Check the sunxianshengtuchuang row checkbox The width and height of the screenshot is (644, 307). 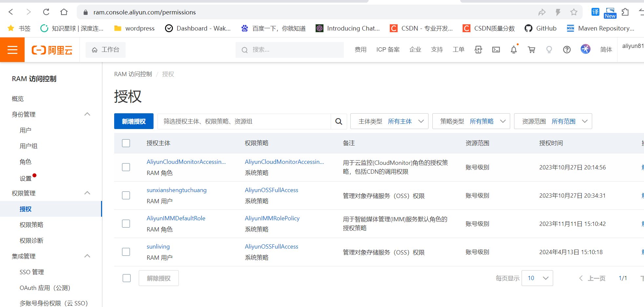click(x=126, y=195)
